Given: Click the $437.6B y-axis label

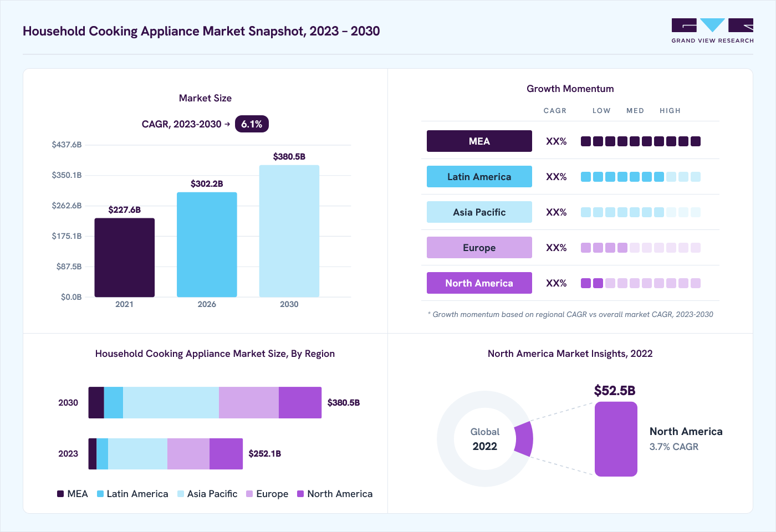Looking at the screenshot, I should (x=67, y=145).
